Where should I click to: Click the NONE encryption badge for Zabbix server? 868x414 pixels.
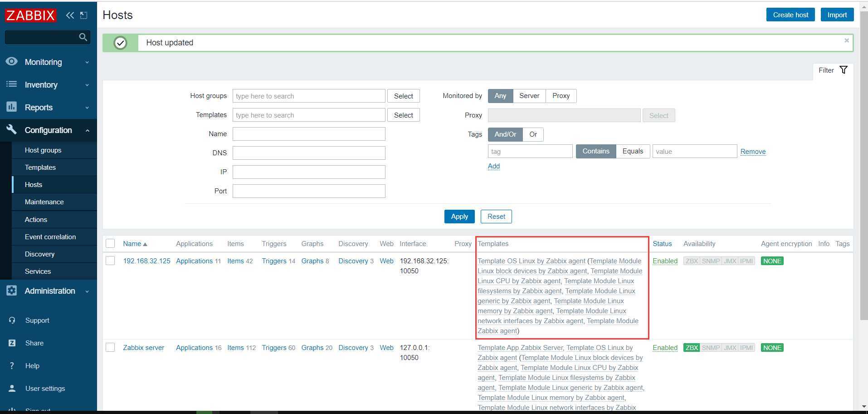[772, 348]
